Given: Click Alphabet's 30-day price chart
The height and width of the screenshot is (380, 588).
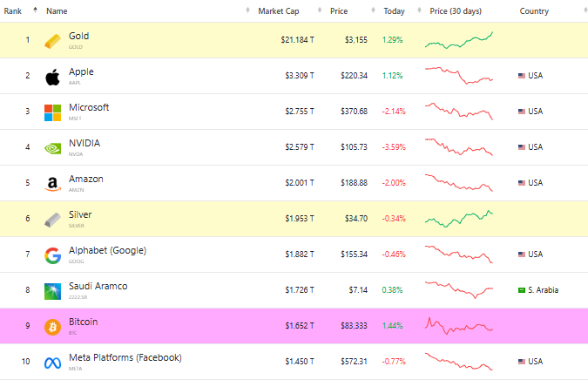Looking at the screenshot, I should 458,254.
